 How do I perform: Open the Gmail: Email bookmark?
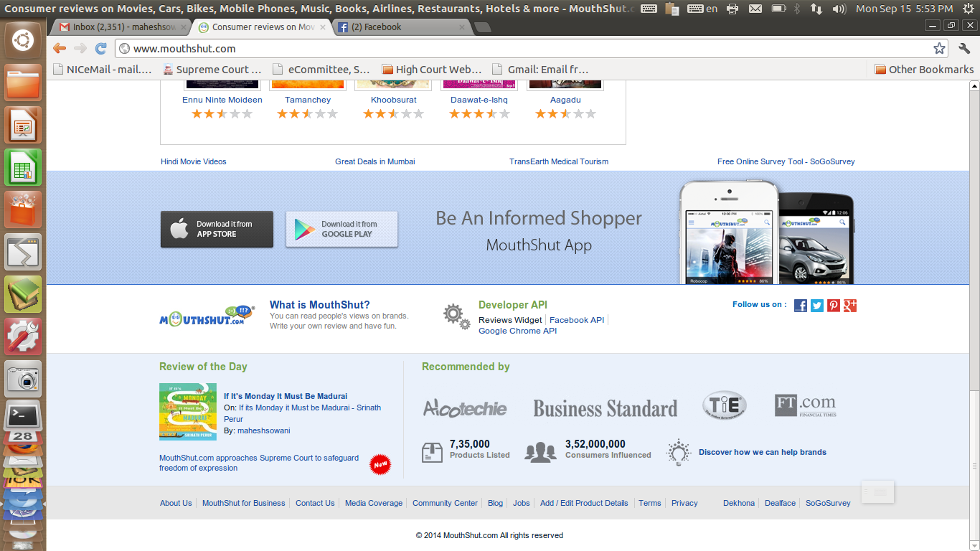[540, 70]
